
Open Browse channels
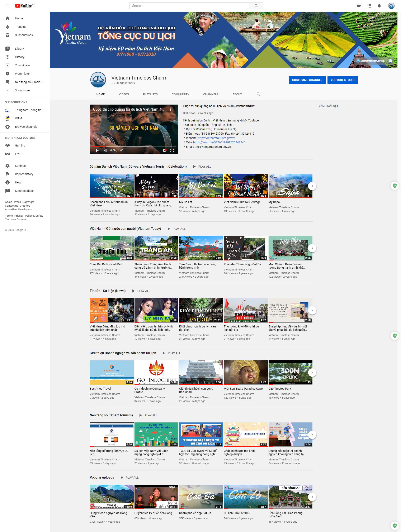tap(25, 127)
